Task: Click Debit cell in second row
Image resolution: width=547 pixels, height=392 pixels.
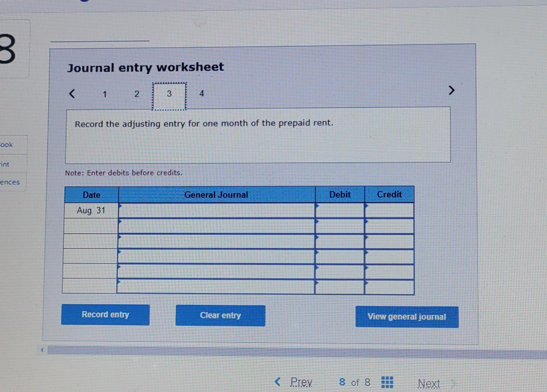Action: [340, 226]
